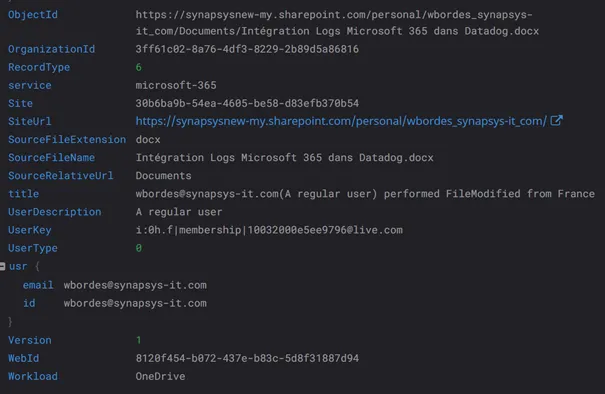
Task: Click the WebId GUID value
Action: 247,358
